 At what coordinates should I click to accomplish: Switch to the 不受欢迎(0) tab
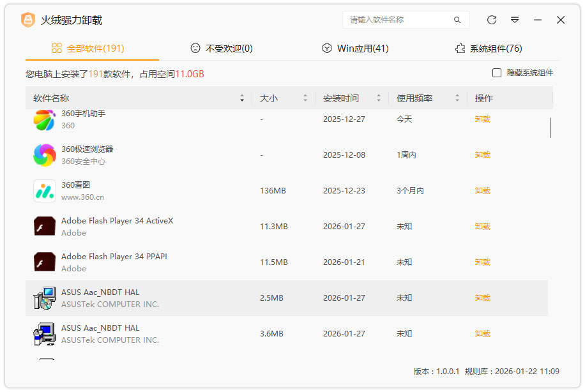pyautogui.click(x=222, y=49)
